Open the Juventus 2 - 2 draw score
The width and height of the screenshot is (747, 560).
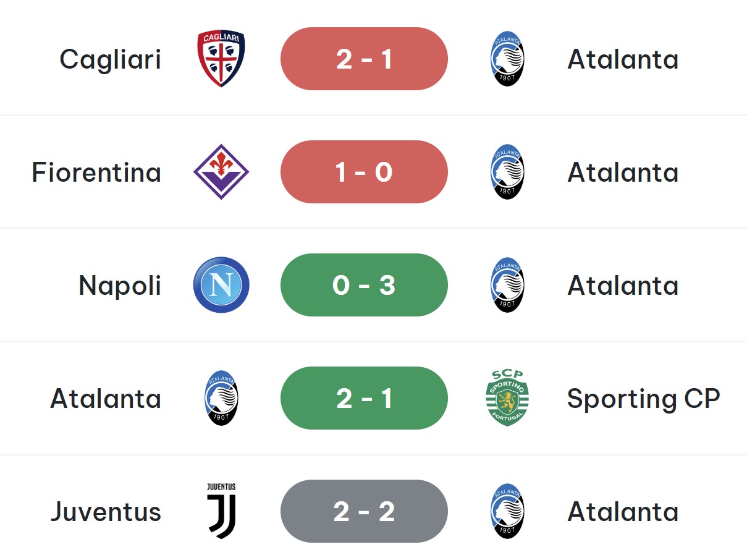364,511
